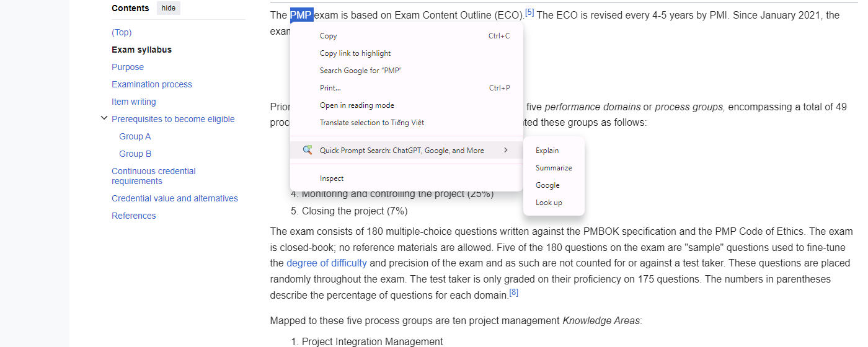This screenshot has width=868, height=347.
Task: Open citation [8] footnote
Action: pos(514,292)
